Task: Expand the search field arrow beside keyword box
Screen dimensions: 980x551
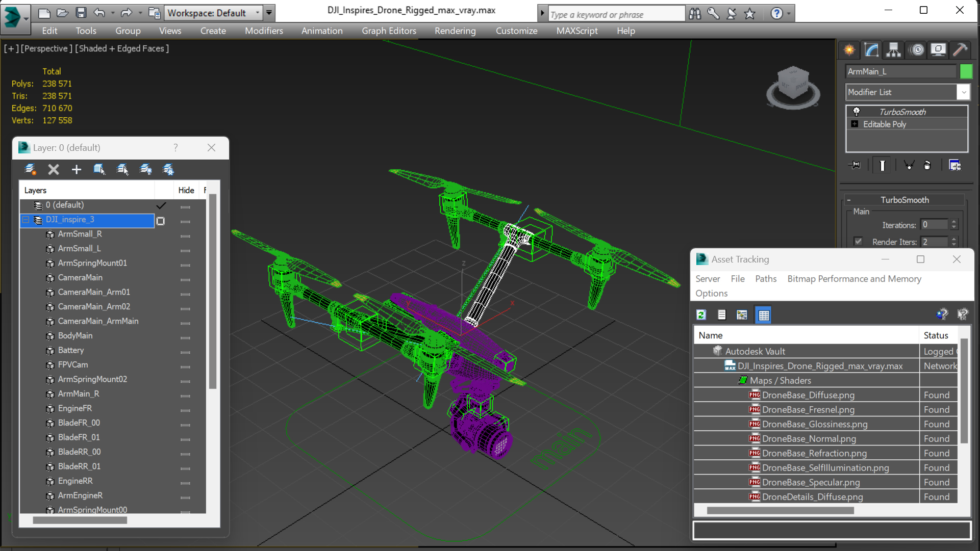Action: pos(542,13)
